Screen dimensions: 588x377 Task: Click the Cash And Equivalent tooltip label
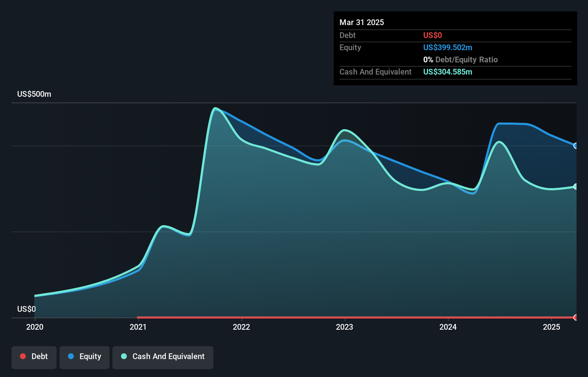(375, 72)
